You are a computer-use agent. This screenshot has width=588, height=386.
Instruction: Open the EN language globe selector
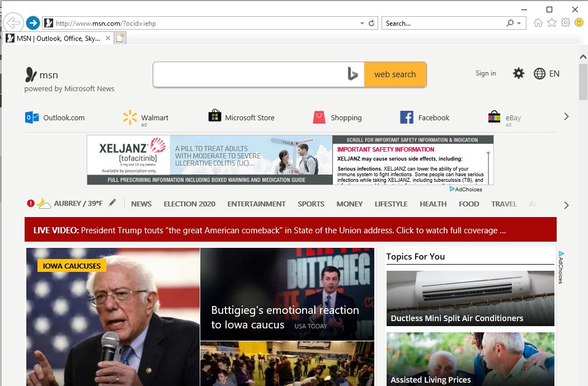(547, 73)
